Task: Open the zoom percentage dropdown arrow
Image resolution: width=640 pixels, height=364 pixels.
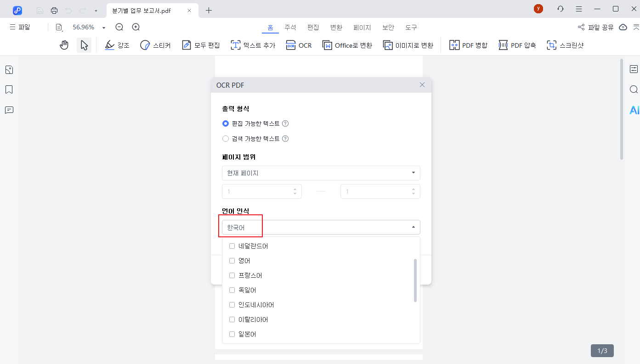Action: click(x=104, y=28)
